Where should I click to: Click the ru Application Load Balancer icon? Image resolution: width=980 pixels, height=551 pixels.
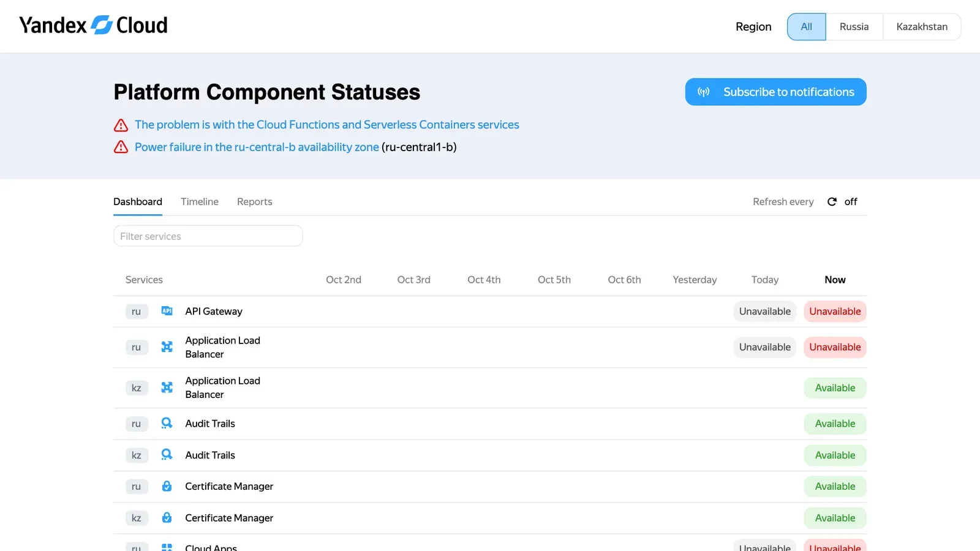click(167, 347)
